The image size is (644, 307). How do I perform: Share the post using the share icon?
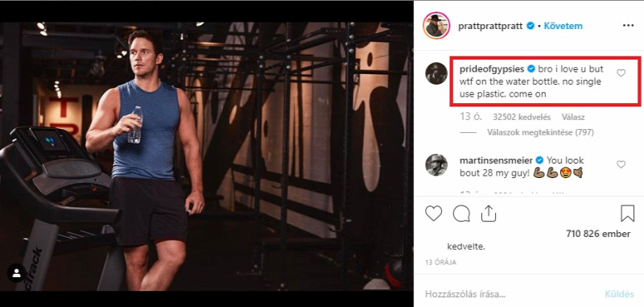pos(489,214)
